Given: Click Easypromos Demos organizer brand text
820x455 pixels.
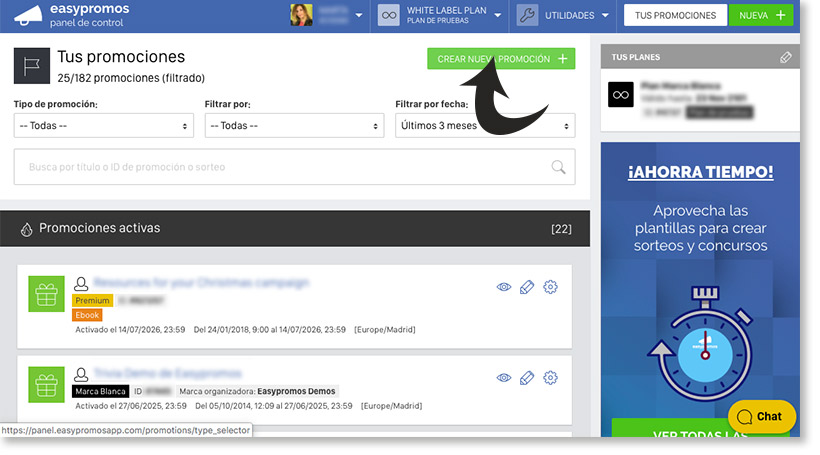Looking at the screenshot, I should point(296,391).
